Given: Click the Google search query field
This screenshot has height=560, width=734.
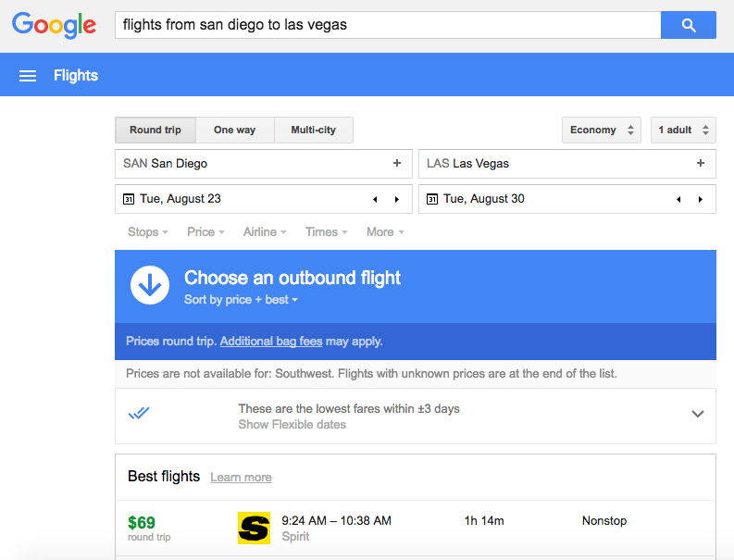Looking at the screenshot, I should click(x=387, y=25).
